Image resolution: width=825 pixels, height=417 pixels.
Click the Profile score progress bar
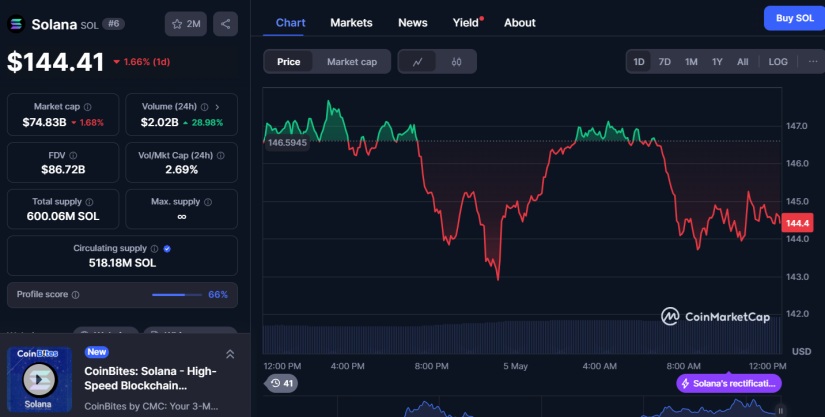(176, 295)
